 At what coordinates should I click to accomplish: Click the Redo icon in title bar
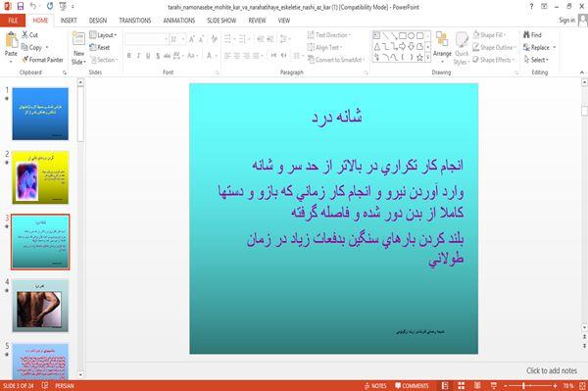pyautogui.click(x=50, y=6)
